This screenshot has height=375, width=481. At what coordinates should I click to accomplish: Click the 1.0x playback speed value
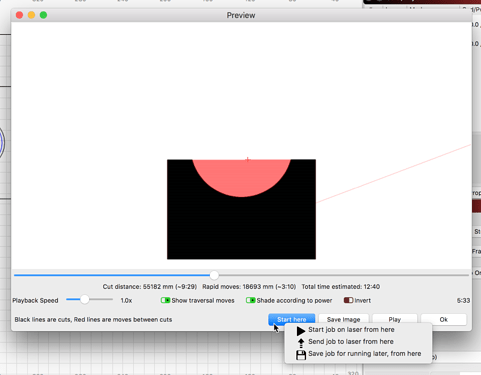coord(126,301)
